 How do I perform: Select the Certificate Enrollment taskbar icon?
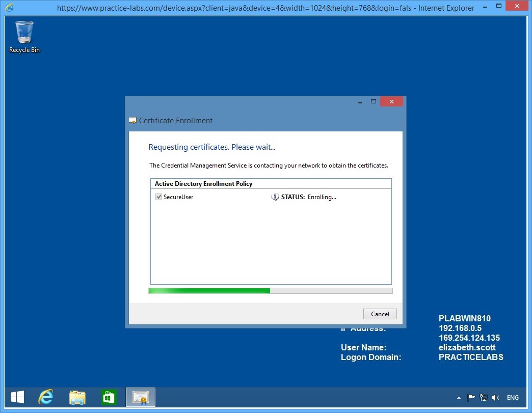140,397
